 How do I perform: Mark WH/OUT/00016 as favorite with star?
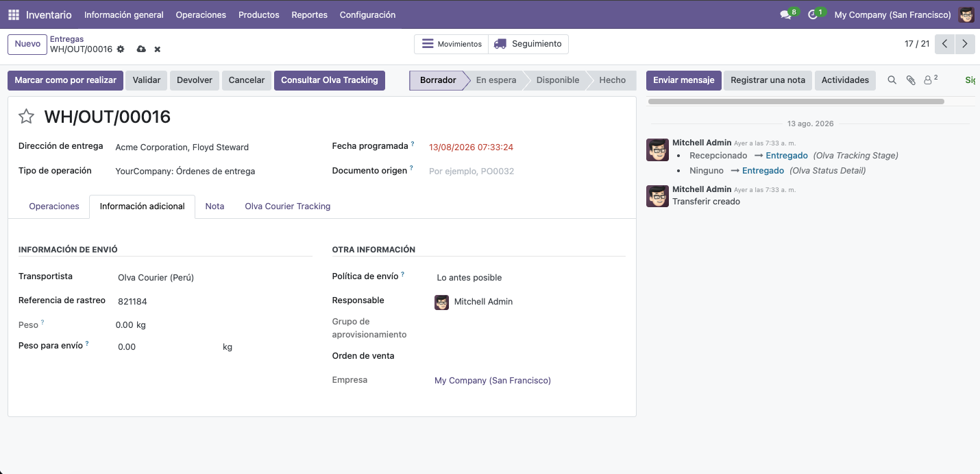click(x=26, y=117)
